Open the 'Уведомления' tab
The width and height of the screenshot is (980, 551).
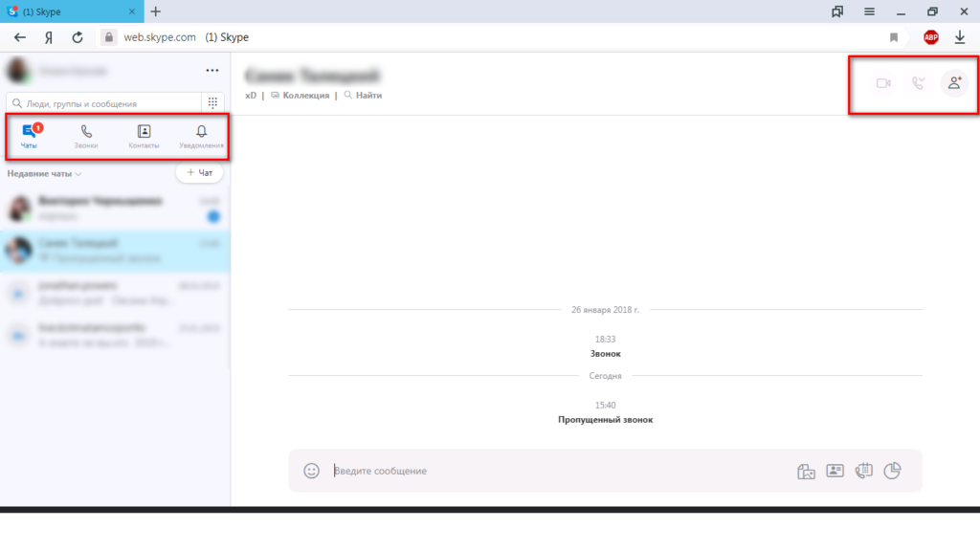point(201,137)
